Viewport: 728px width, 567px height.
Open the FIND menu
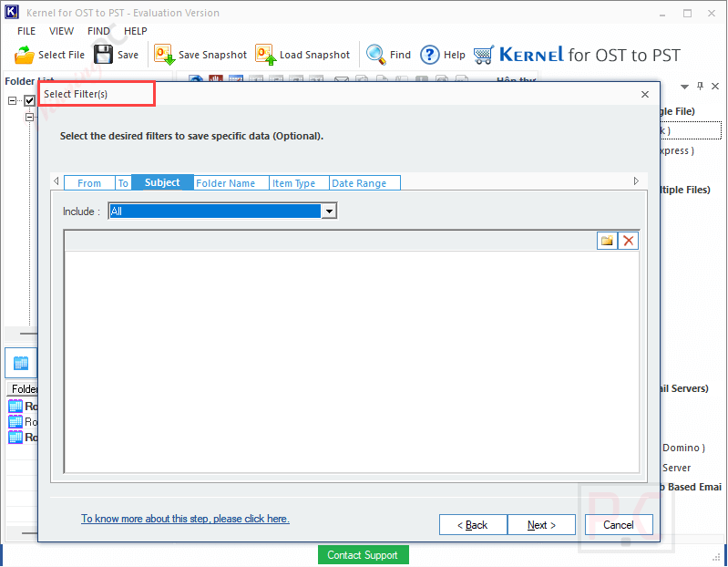(98, 31)
